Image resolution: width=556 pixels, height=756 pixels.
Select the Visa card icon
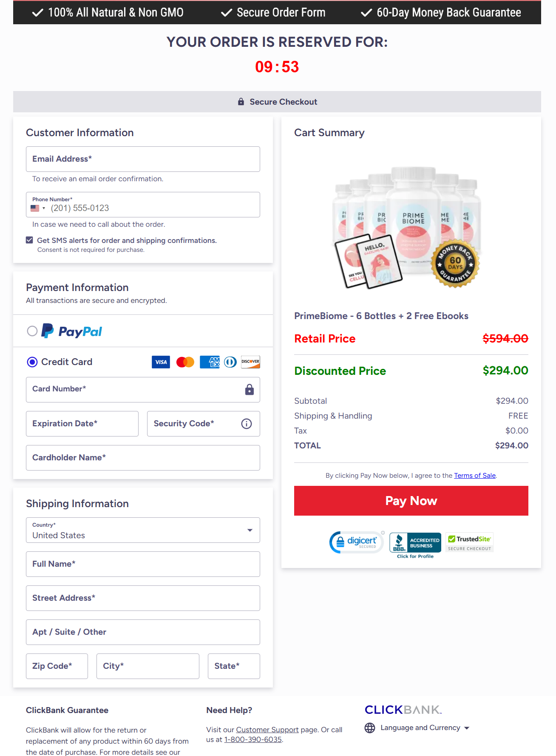pyautogui.click(x=161, y=362)
